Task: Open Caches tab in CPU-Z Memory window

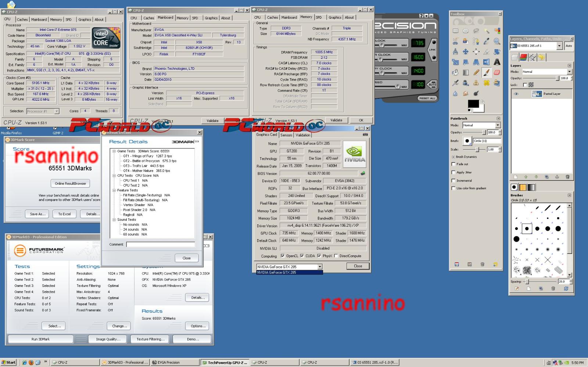Action: pos(272,17)
